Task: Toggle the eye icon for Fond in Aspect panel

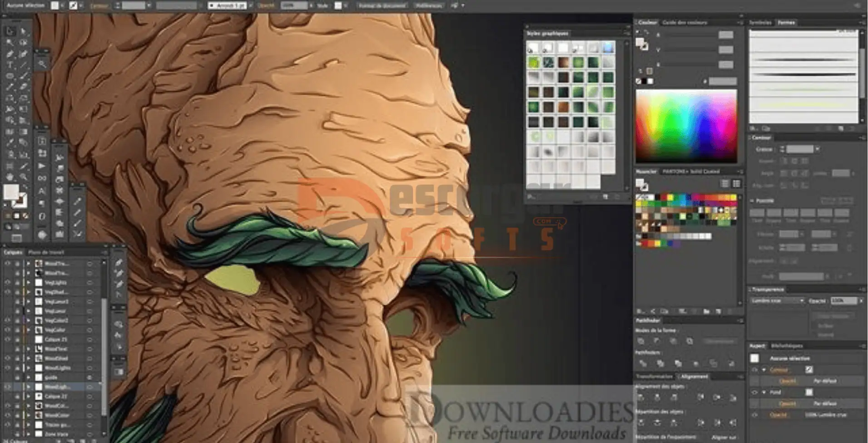Action: pos(755,392)
